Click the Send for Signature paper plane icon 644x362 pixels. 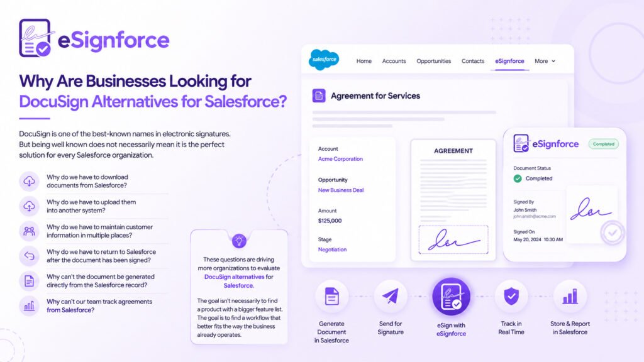click(x=391, y=296)
